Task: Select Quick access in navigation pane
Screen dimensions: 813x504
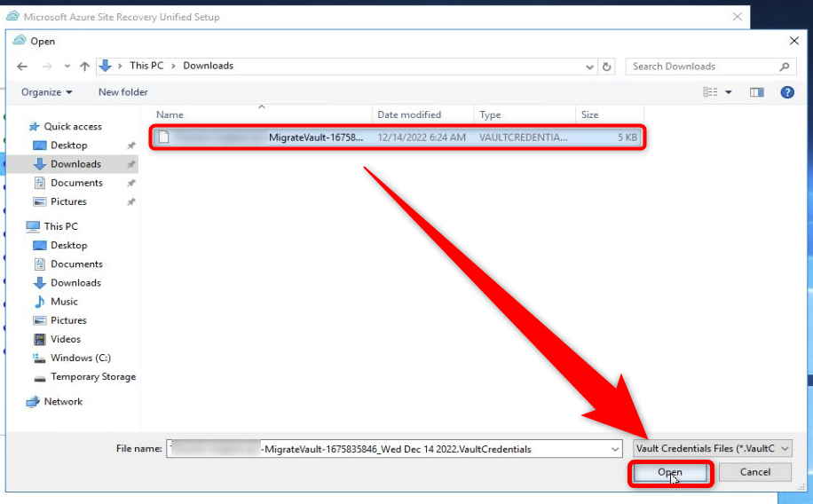Action: coord(73,127)
